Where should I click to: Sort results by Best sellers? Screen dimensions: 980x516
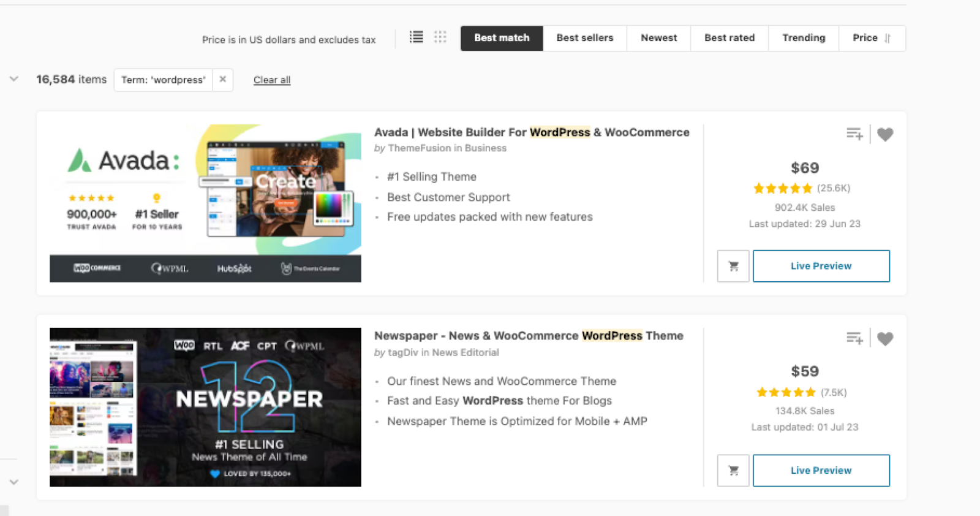point(585,38)
